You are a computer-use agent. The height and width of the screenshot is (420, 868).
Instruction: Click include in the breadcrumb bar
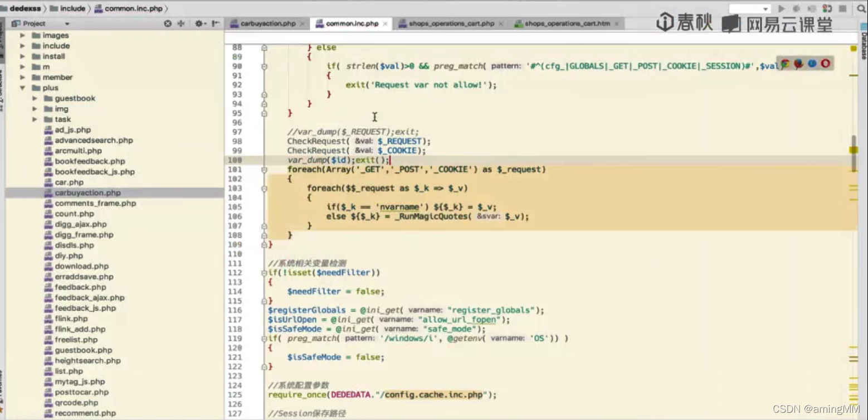67,8
